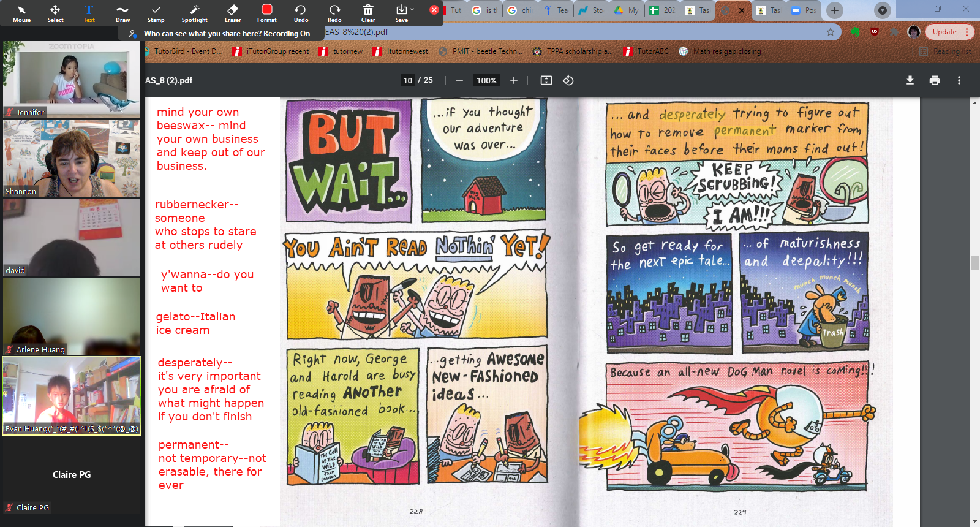
Task: Zoom out of the PDF
Action: (459, 80)
